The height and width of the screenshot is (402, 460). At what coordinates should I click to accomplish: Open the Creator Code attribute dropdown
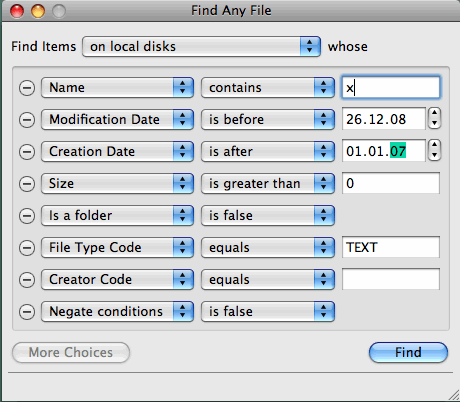[117, 279]
